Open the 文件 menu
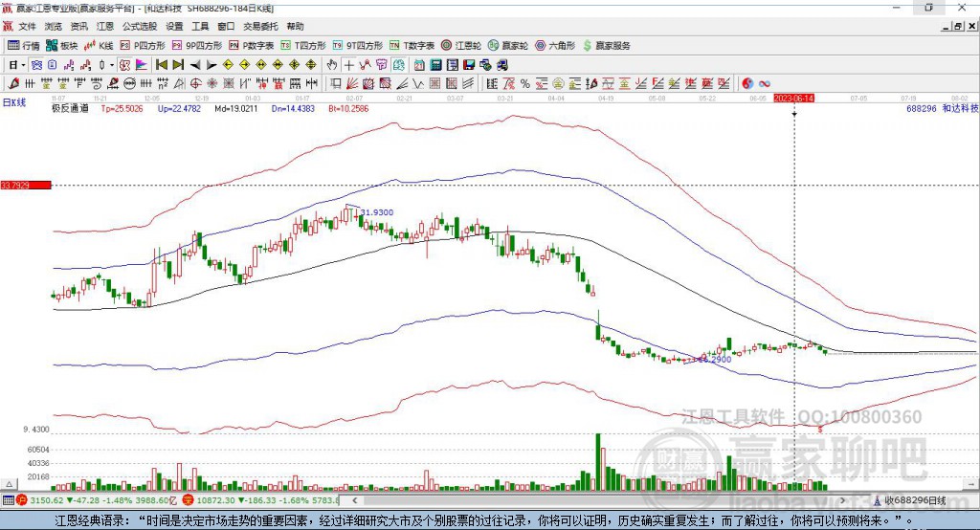 [27, 26]
